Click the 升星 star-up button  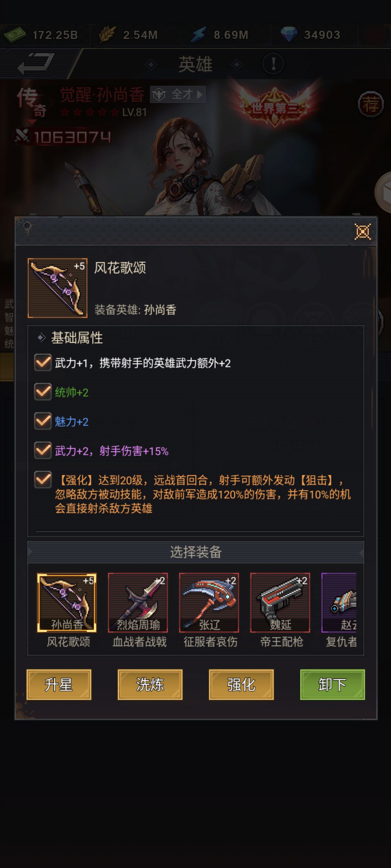59,684
